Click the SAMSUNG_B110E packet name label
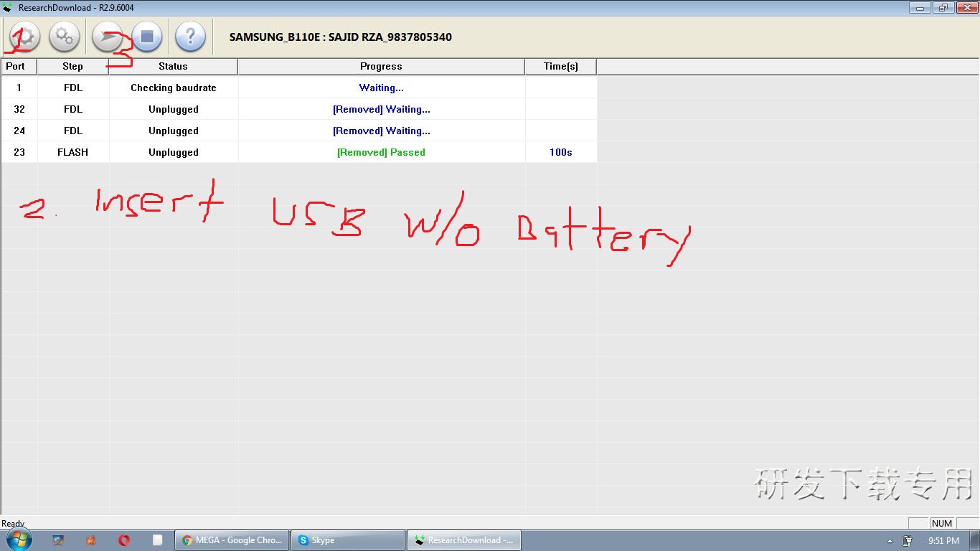 click(x=341, y=37)
